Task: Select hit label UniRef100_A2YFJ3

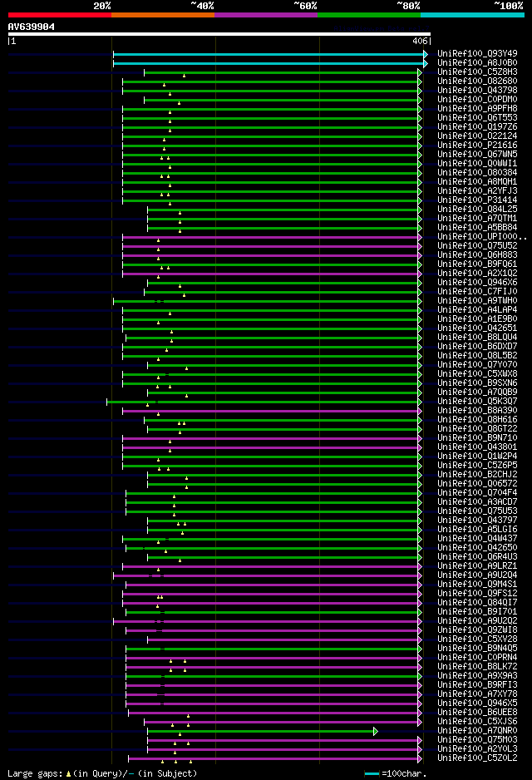Action: pos(477,190)
